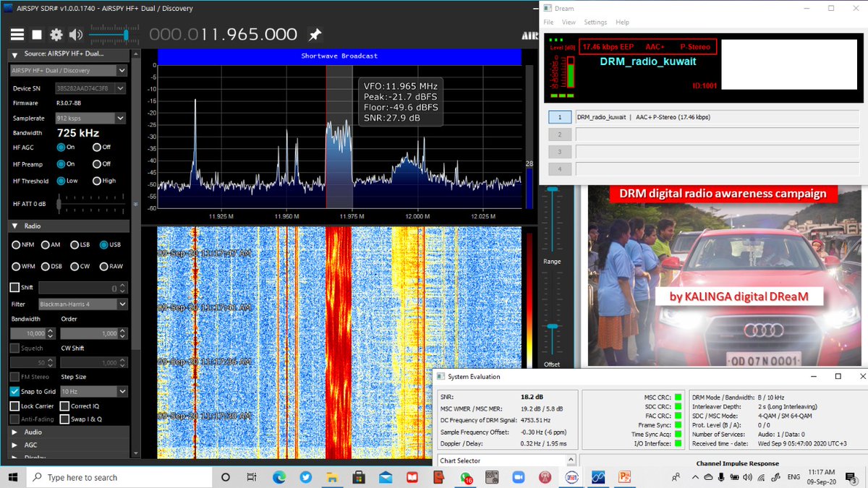
Task: Enable Swap I & Q checkbox
Action: [65, 419]
